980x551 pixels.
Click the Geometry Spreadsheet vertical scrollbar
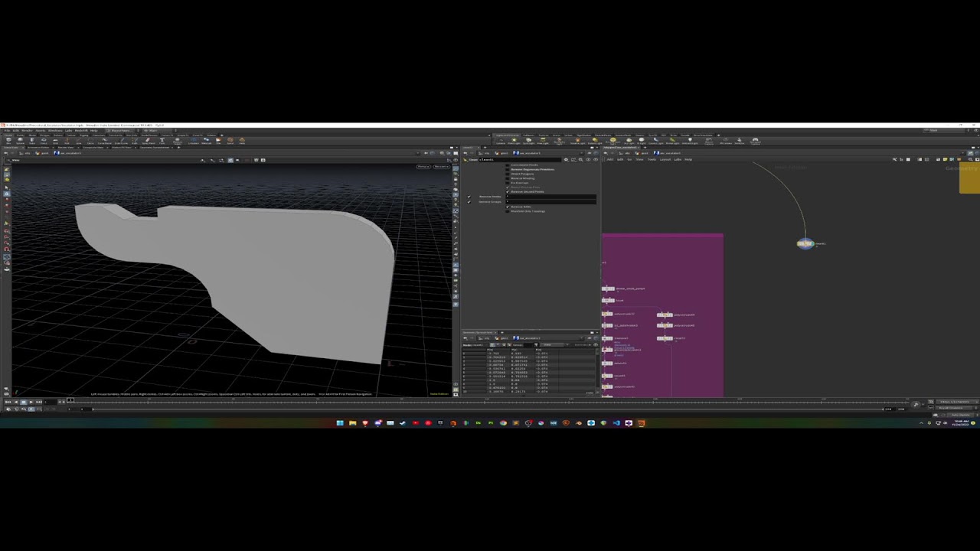click(x=597, y=367)
